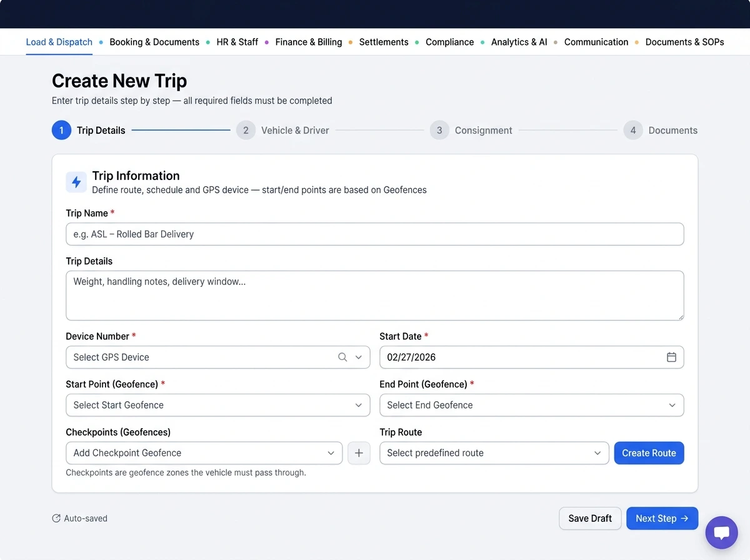Click the Trip Details step label
The width and height of the screenshot is (750, 560).
(101, 130)
